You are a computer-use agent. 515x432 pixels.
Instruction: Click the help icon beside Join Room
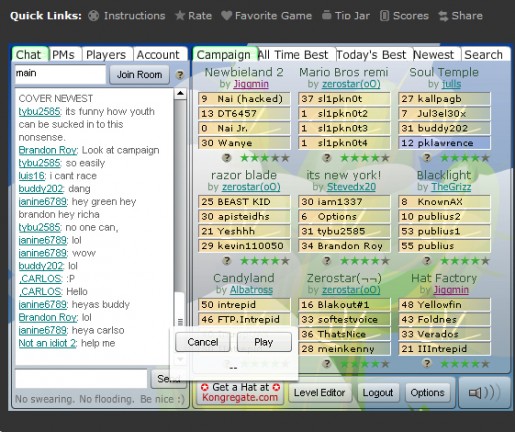[x=180, y=75]
